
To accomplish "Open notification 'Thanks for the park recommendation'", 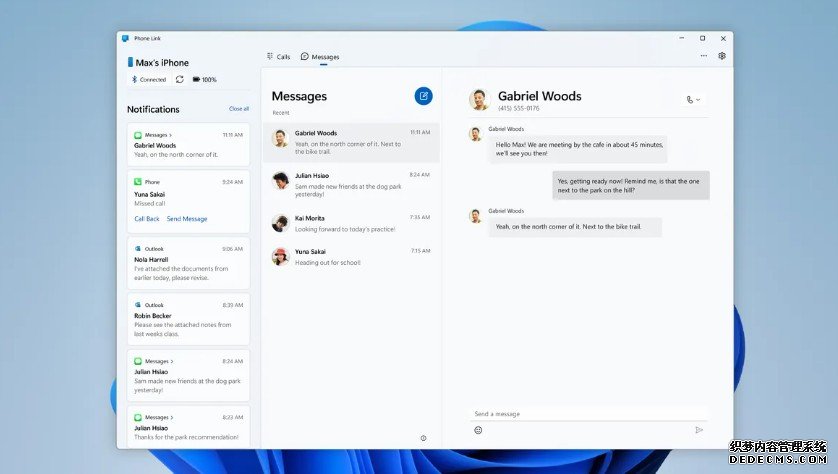I will pos(189,426).
